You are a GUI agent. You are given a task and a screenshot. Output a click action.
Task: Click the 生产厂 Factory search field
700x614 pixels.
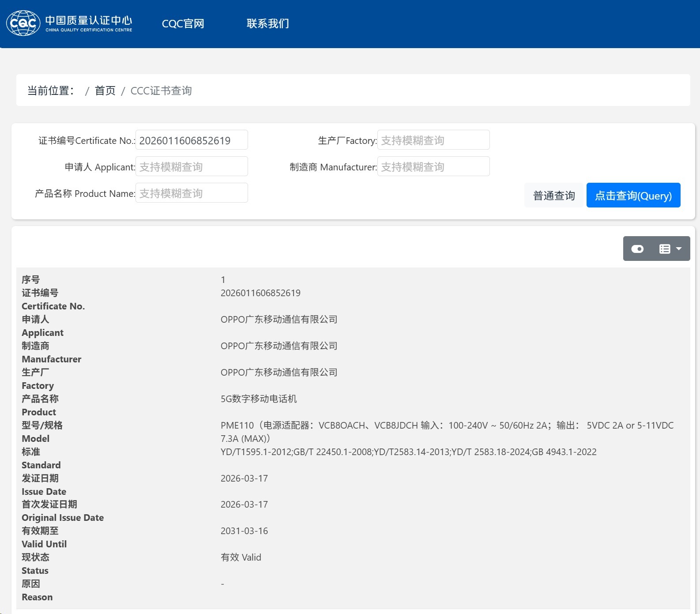(x=433, y=140)
